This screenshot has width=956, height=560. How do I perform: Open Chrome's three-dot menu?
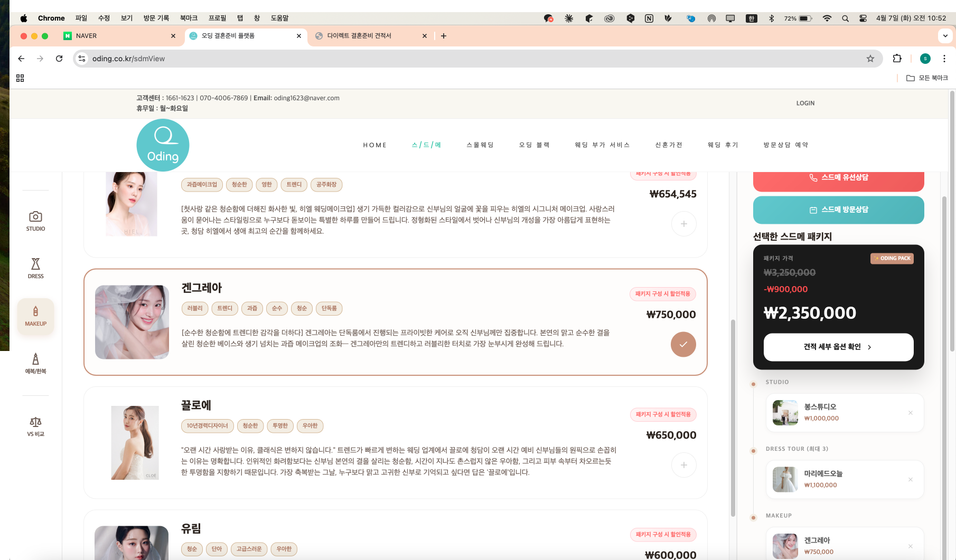tap(944, 59)
